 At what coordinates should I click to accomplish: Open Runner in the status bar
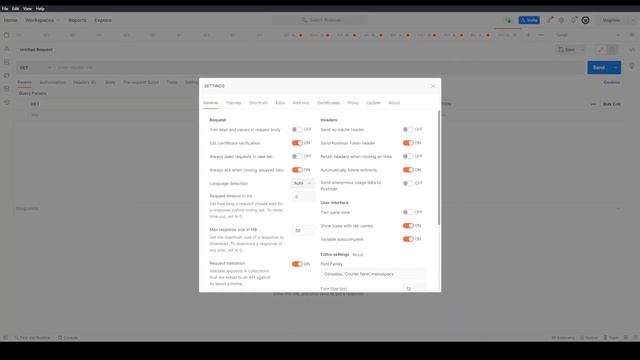pos(589,338)
